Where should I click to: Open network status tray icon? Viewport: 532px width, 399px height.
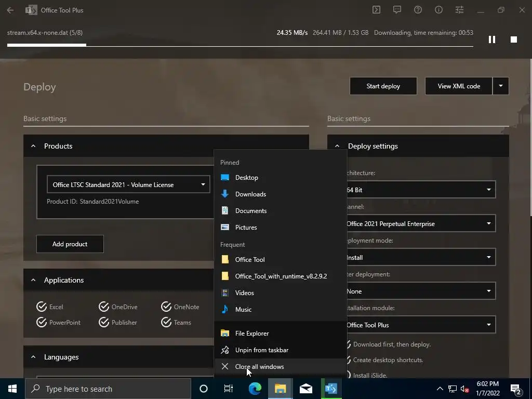pyautogui.click(x=453, y=389)
